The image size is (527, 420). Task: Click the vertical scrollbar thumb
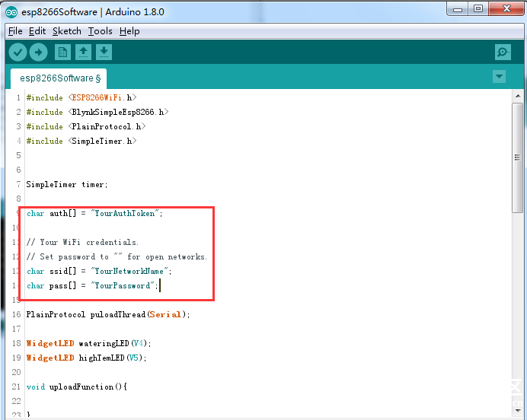click(x=518, y=157)
